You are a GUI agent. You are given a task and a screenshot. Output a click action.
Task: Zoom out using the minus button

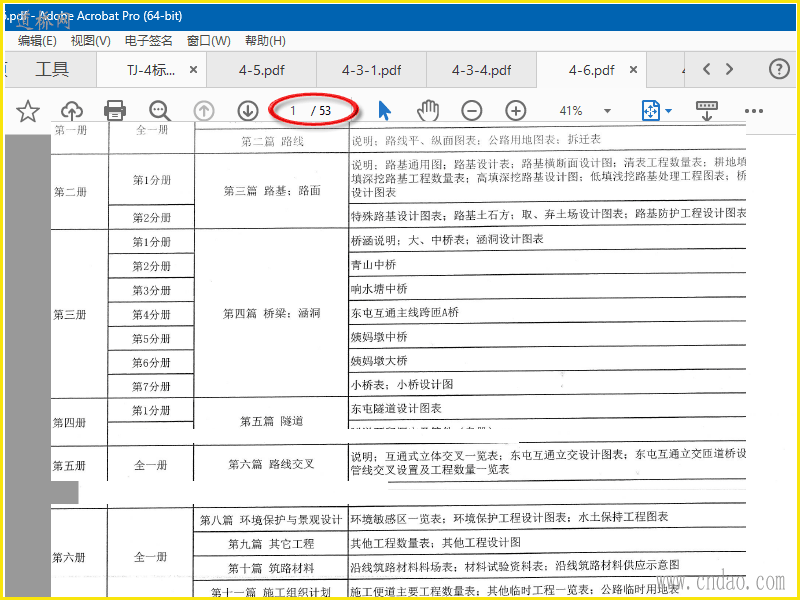click(472, 110)
